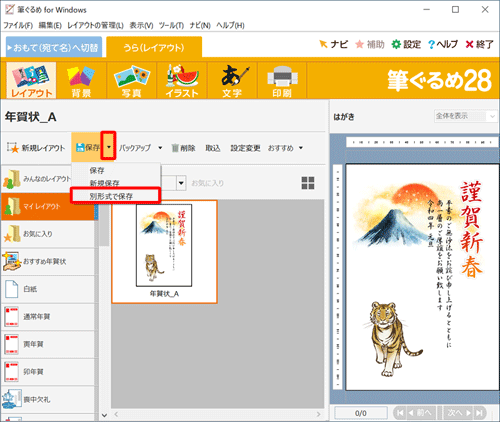The height and width of the screenshot is (422, 500).
Task: Click the 次へ next page button
Action: click(459, 413)
